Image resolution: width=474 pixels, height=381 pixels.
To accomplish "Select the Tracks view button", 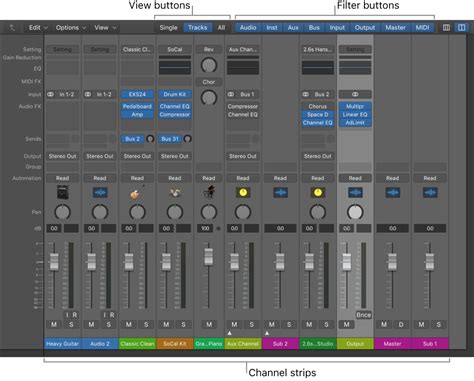I will [198, 28].
